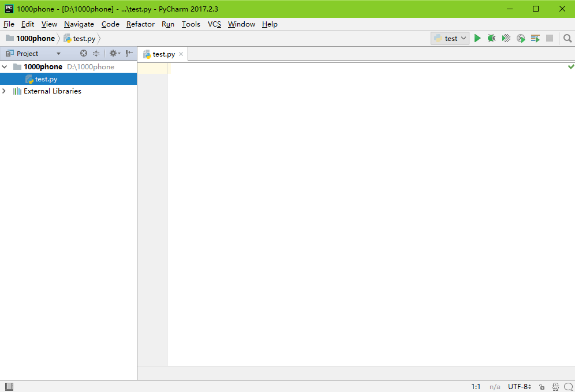Screen dimensions: 575x392
Task: Open the Code menu
Action: pos(110,24)
